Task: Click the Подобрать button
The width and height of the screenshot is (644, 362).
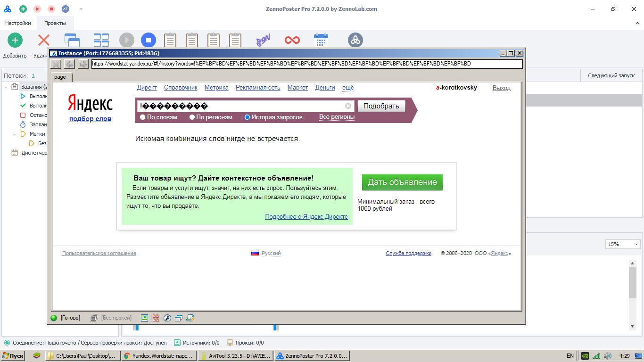Action: click(x=381, y=106)
